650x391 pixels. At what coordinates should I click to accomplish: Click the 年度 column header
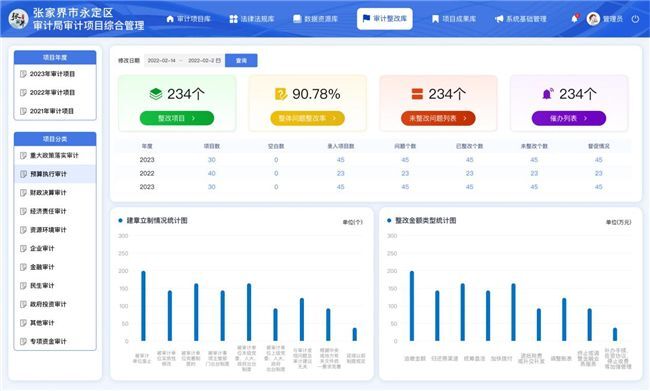147,146
